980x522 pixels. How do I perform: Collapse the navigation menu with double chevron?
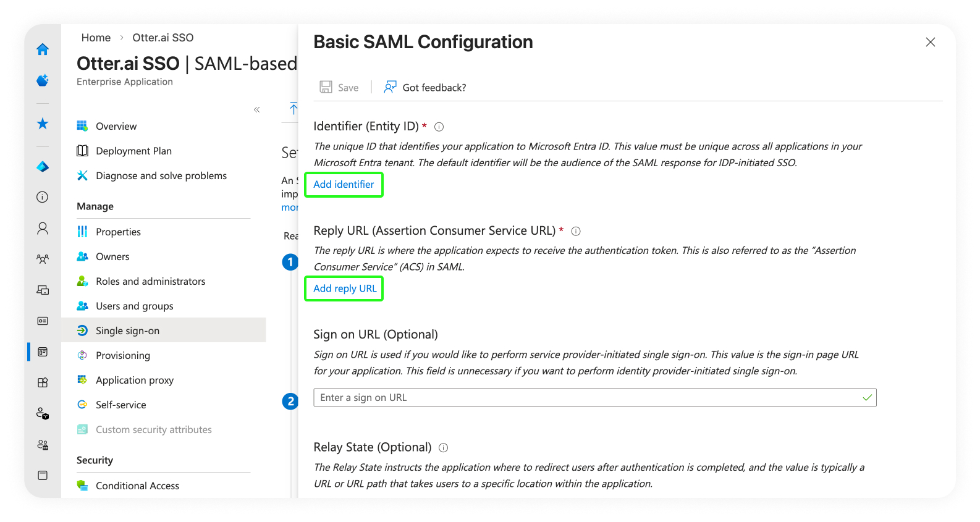click(257, 110)
